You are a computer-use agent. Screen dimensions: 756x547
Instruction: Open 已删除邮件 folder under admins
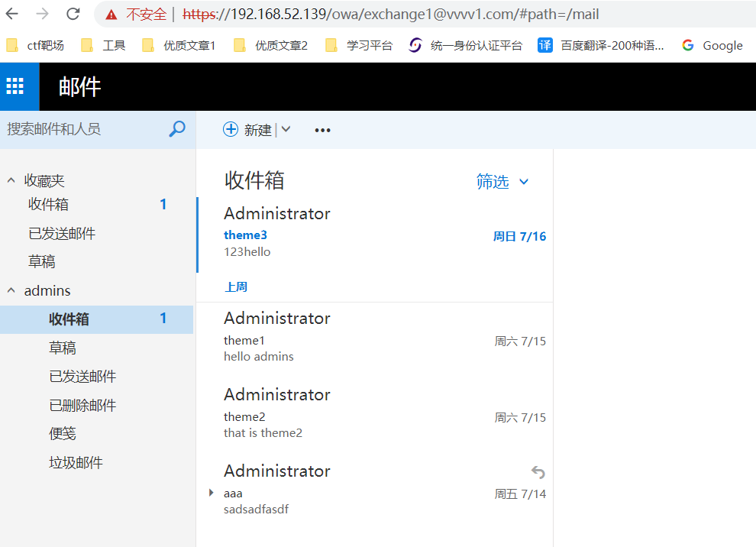click(82, 406)
